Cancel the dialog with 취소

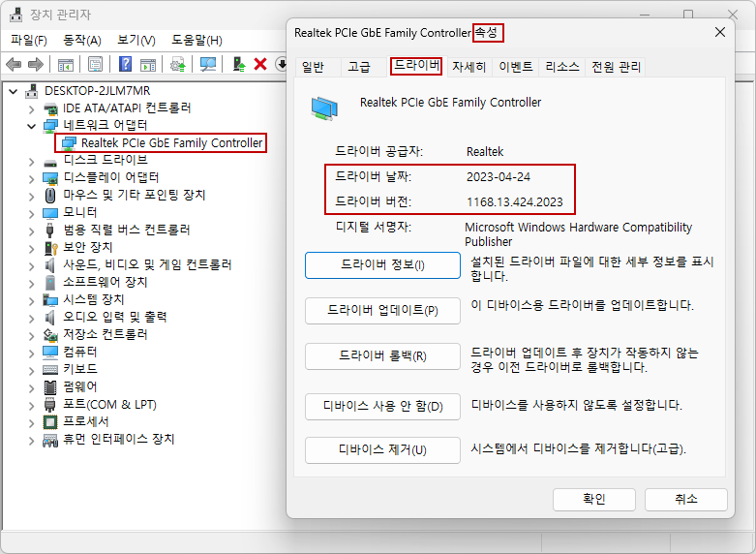686,500
